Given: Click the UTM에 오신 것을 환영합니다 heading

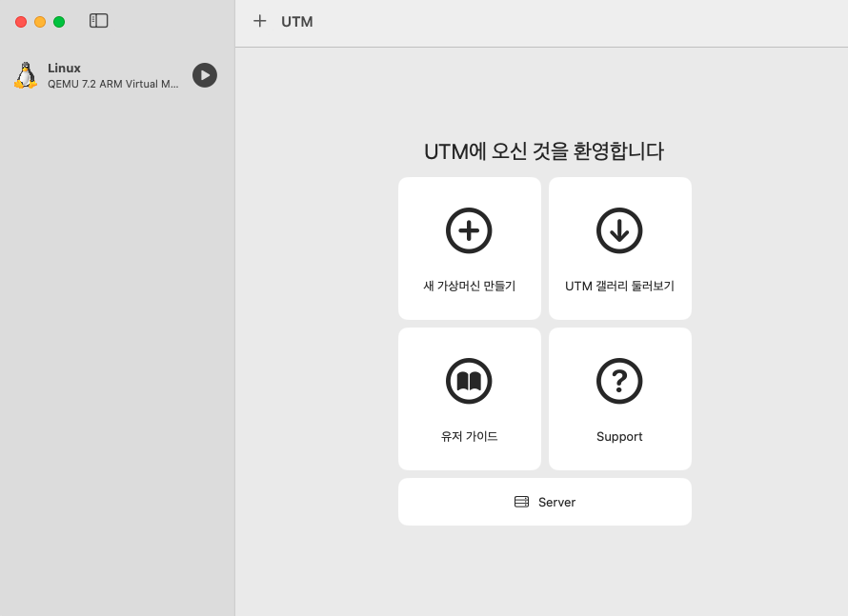Looking at the screenshot, I should point(544,151).
